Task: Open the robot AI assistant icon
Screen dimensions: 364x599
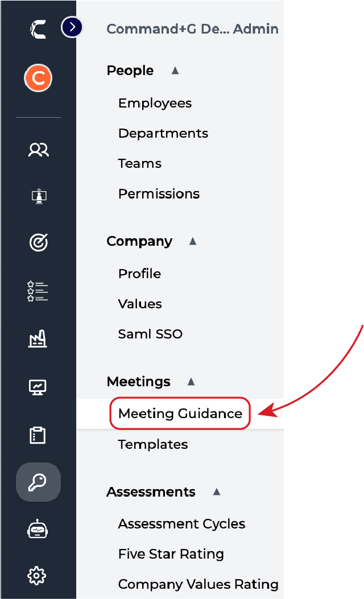Action: pos(38,528)
